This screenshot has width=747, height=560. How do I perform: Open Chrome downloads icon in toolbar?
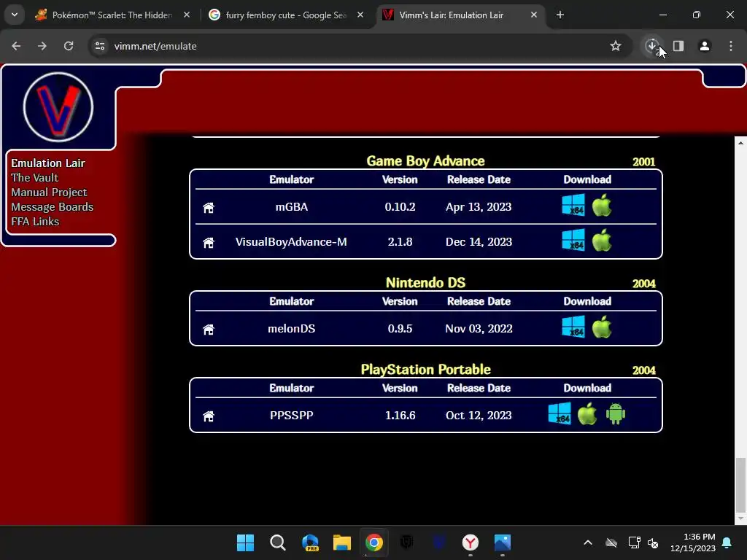pos(652,46)
